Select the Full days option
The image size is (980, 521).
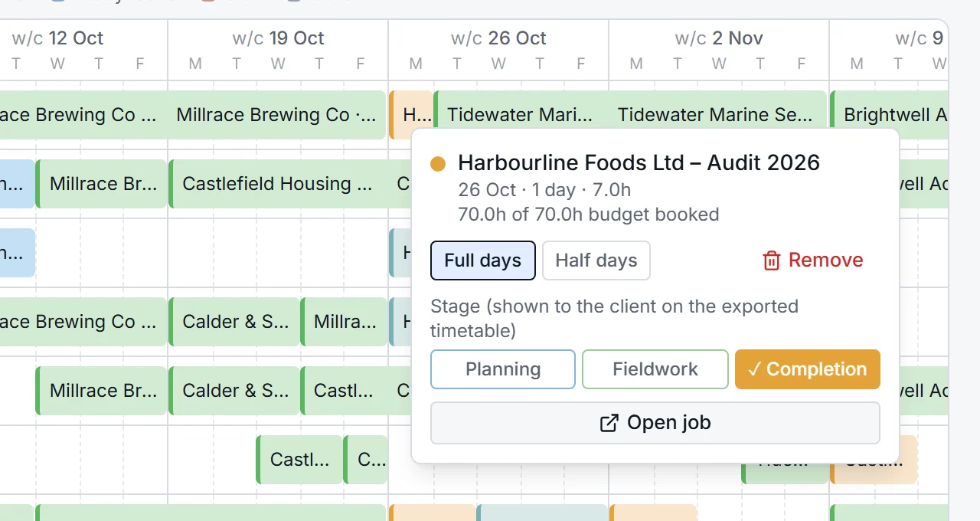coord(482,260)
